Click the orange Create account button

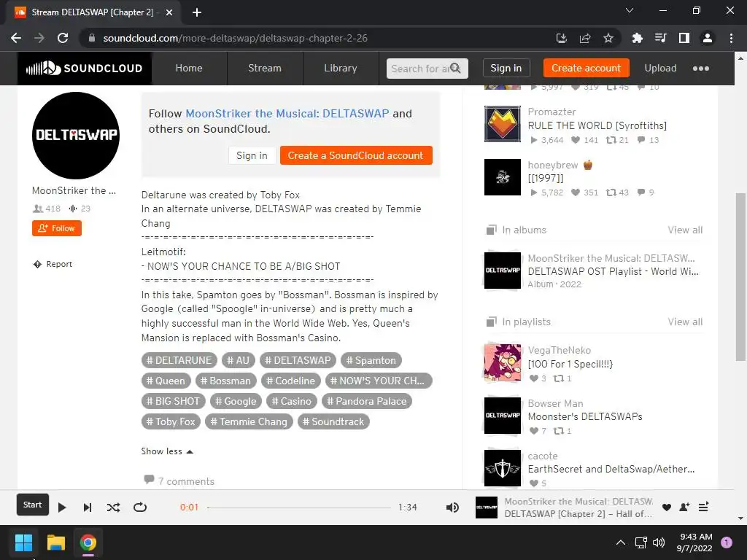586,68
